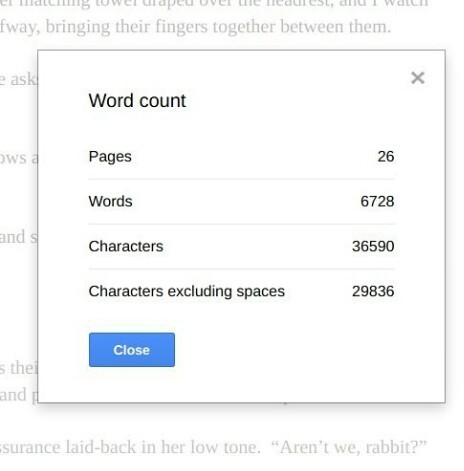464x471 pixels.
Task: Click the partial "and p" text by the dialog's bottom edge
Action: [x=19, y=395]
